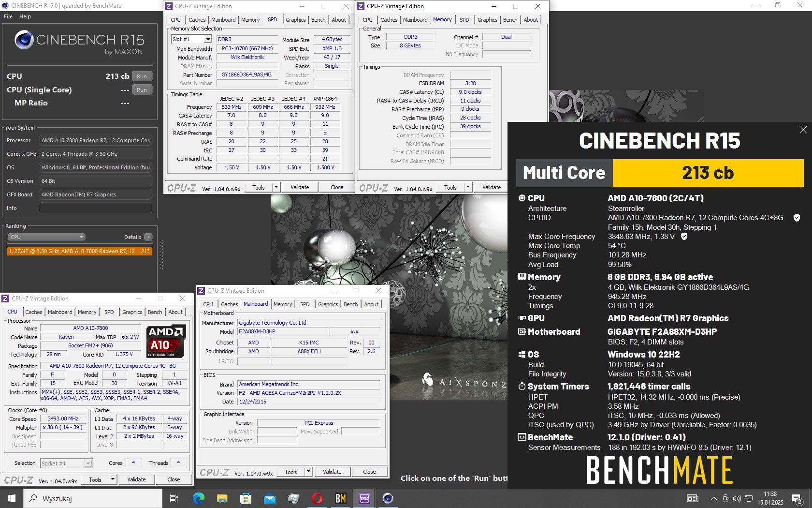The width and height of the screenshot is (812, 508).
Task: Open the Mail app on the taskbar
Action: pyautogui.click(x=269, y=498)
